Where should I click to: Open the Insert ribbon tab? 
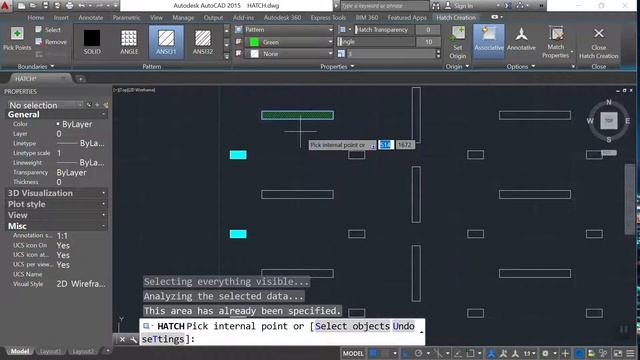click(61, 18)
